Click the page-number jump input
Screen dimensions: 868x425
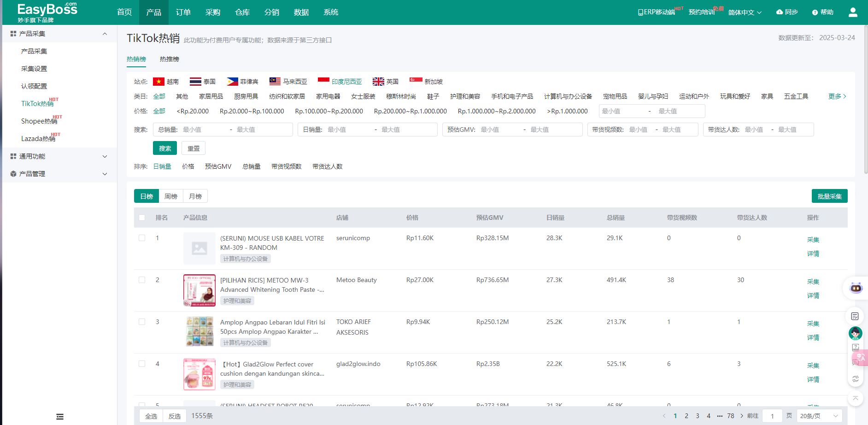pos(772,416)
